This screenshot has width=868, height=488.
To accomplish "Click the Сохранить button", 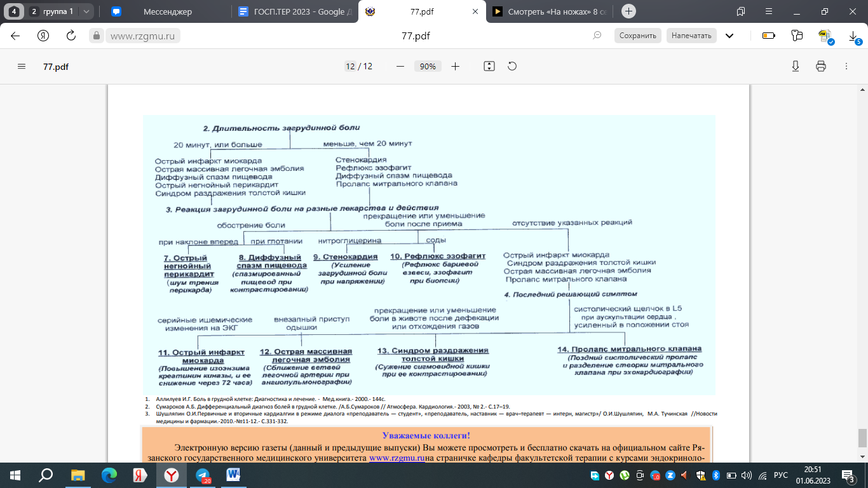I will (x=637, y=36).
